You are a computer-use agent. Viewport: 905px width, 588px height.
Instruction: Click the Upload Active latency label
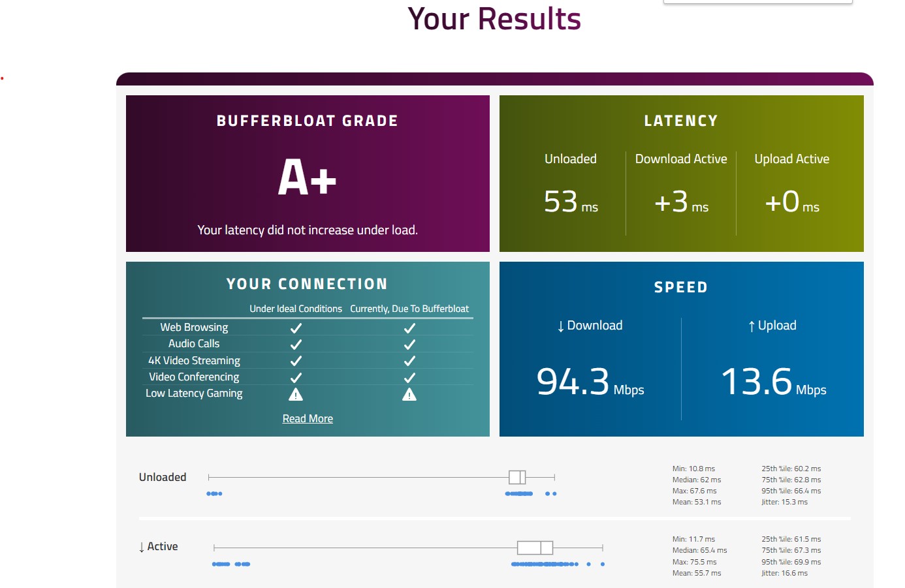(792, 159)
